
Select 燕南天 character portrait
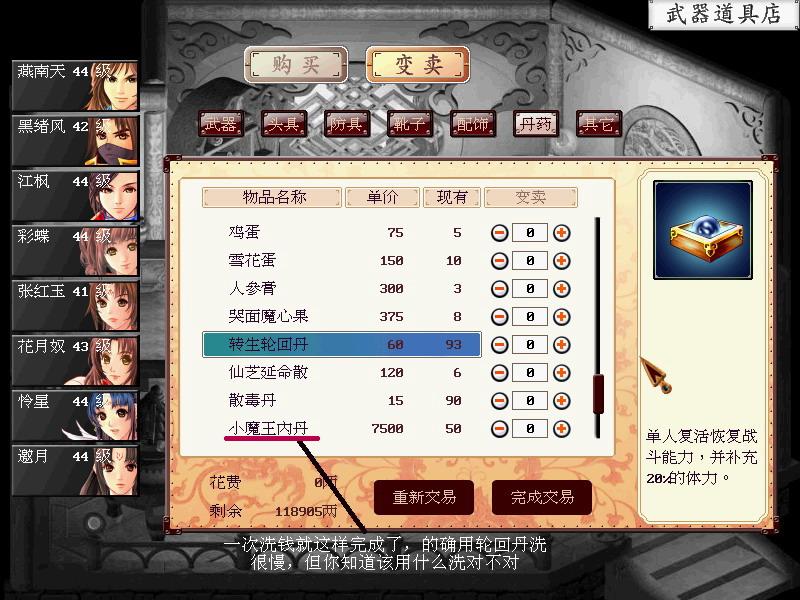pos(75,86)
